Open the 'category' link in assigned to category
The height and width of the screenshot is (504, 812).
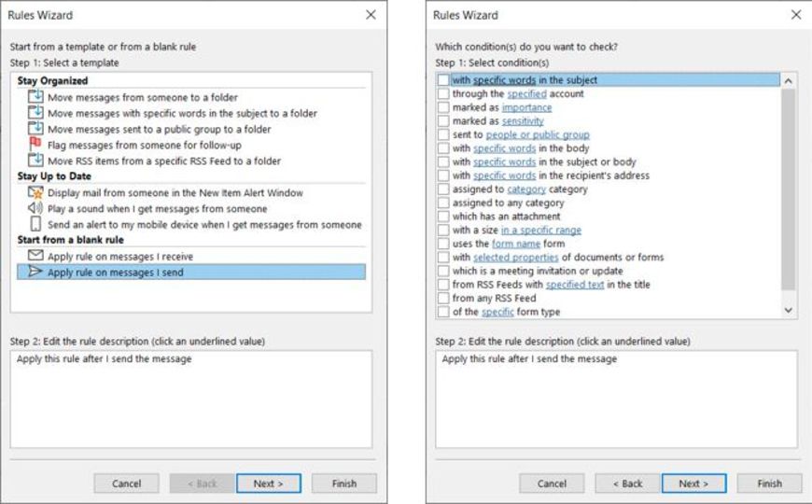pos(526,189)
